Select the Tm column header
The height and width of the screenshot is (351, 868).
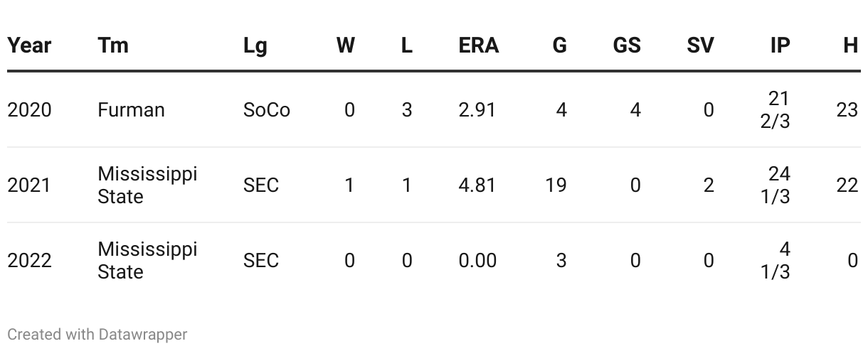tap(113, 45)
